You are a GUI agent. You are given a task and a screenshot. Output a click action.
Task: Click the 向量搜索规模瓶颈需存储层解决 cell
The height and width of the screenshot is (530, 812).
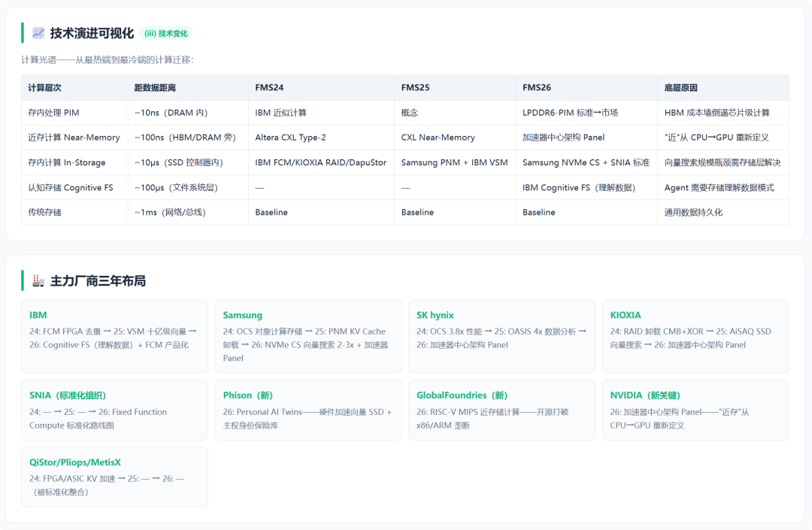pos(723,162)
